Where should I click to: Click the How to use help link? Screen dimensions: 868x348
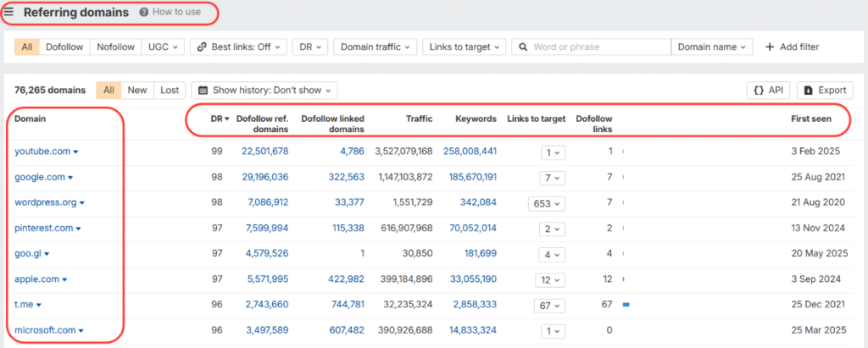coord(170,12)
